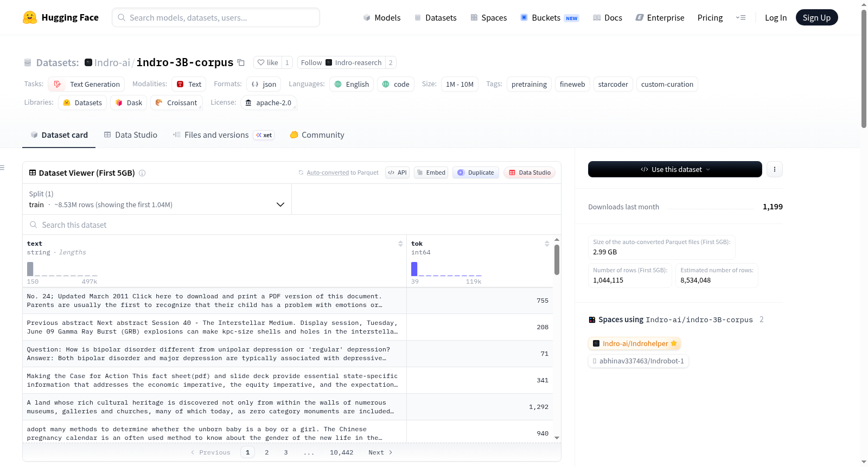Image resolution: width=868 pixels, height=467 pixels.
Task: Go to Spaces in the top navigation
Action: pos(489,17)
